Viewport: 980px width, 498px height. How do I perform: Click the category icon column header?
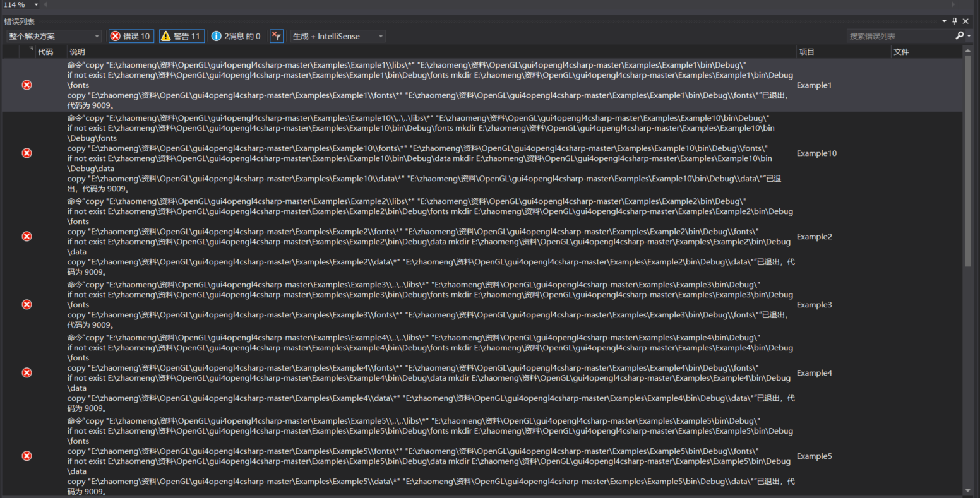pos(27,52)
